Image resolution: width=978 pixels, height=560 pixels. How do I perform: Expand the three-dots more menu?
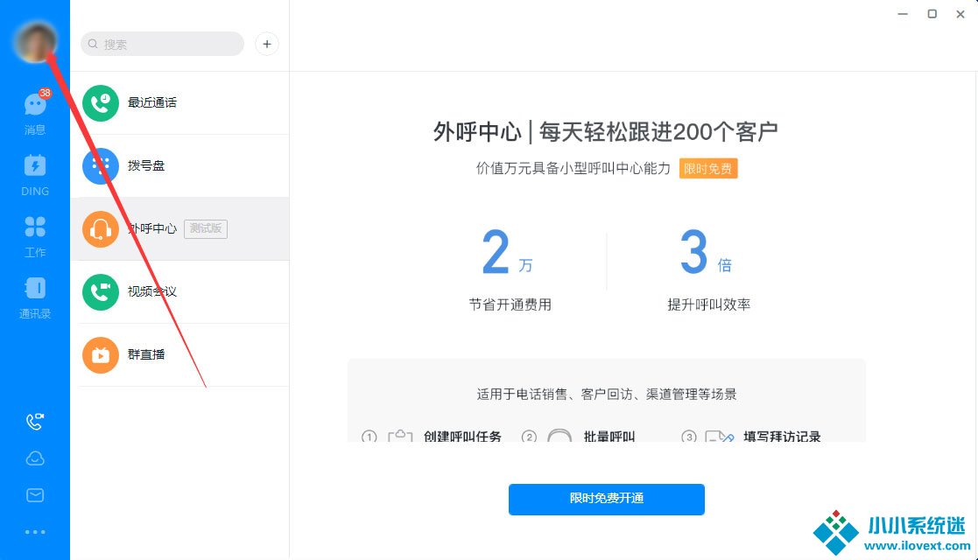coord(35,531)
